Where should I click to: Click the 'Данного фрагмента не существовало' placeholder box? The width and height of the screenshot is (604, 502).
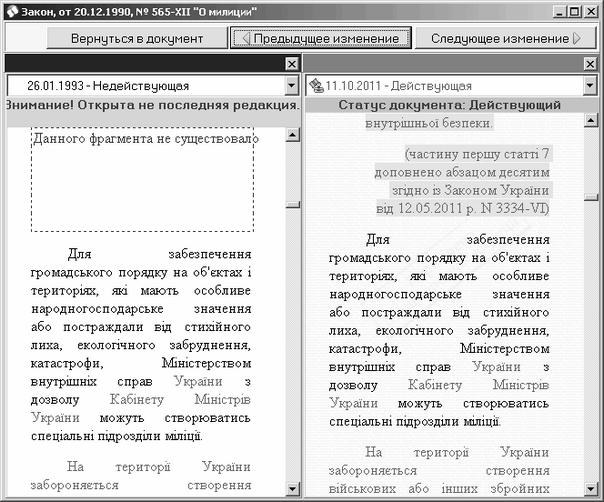click(x=143, y=180)
